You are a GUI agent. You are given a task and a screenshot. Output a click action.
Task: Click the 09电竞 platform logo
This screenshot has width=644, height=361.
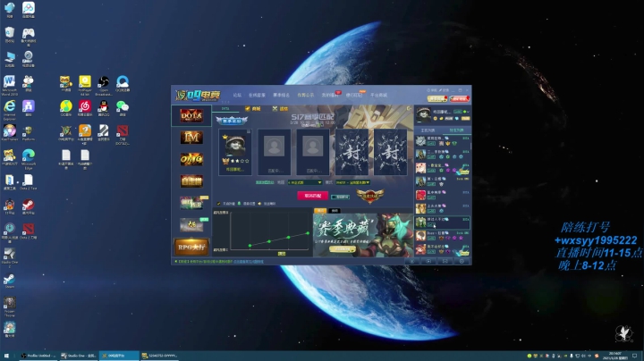click(x=198, y=96)
